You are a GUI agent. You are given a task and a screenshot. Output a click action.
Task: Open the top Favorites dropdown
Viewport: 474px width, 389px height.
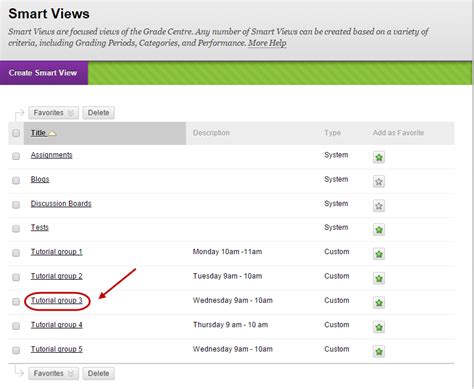point(53,113)
